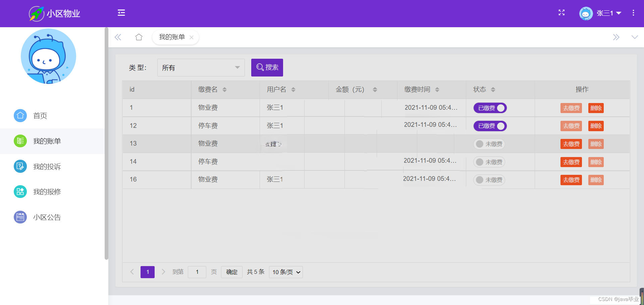Toggle 未缴费 switch for bill id 16
The height and width of the screenshot is (305, 644).
point(489,180)
